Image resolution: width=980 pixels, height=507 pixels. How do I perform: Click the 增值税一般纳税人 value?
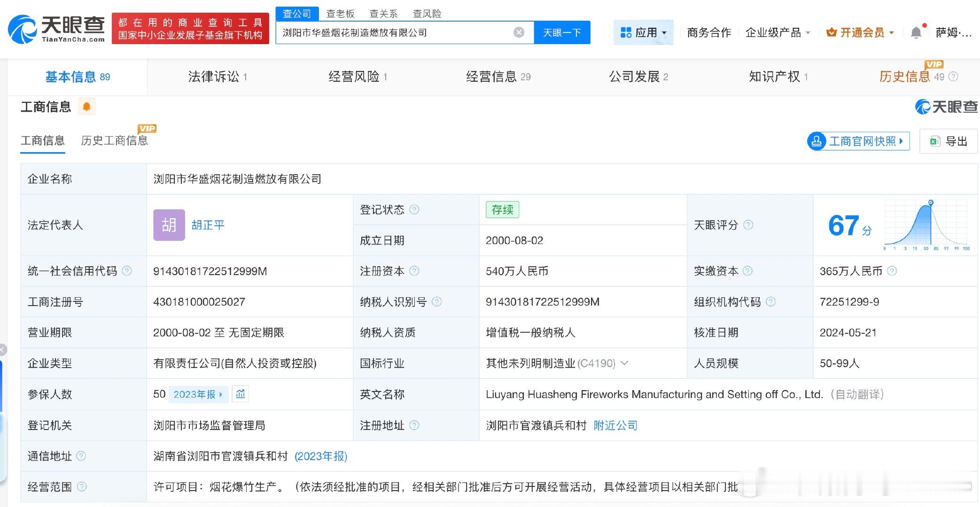pos(530,332)
